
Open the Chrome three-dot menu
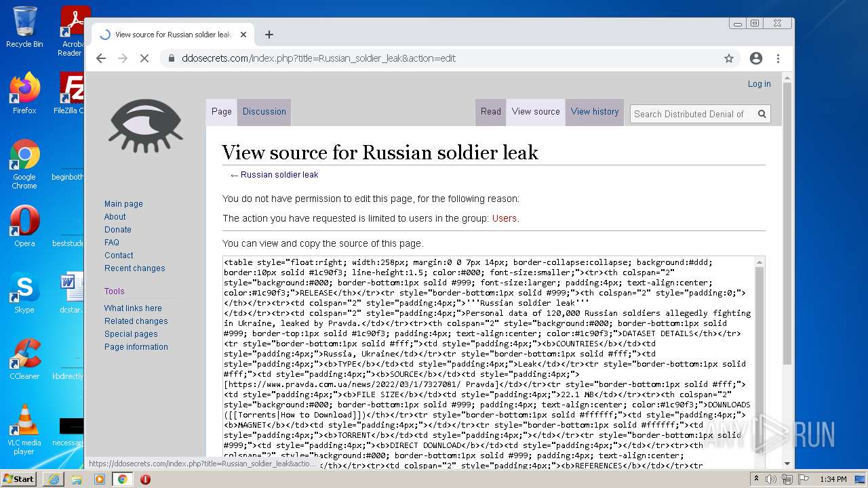tap(778, 58)
